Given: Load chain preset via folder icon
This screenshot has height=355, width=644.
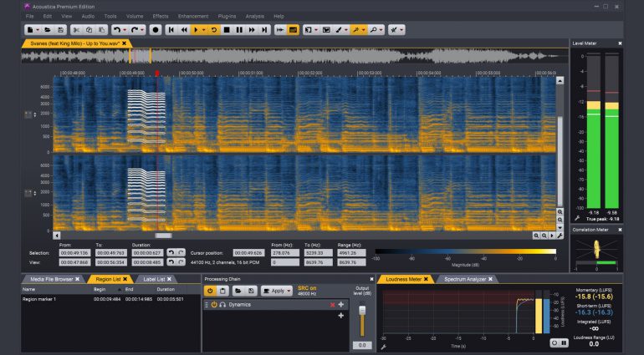Looking at the screenshot, I should (x=238, y=291).
